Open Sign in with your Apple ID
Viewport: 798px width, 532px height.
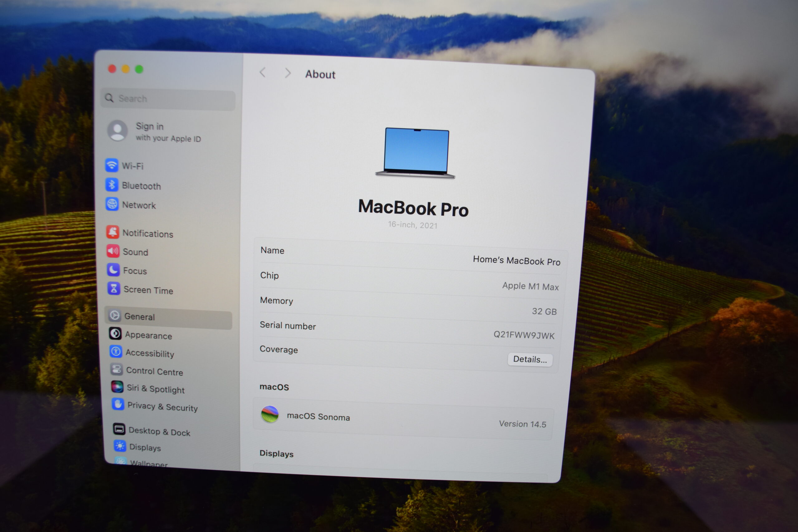[154, 132]
